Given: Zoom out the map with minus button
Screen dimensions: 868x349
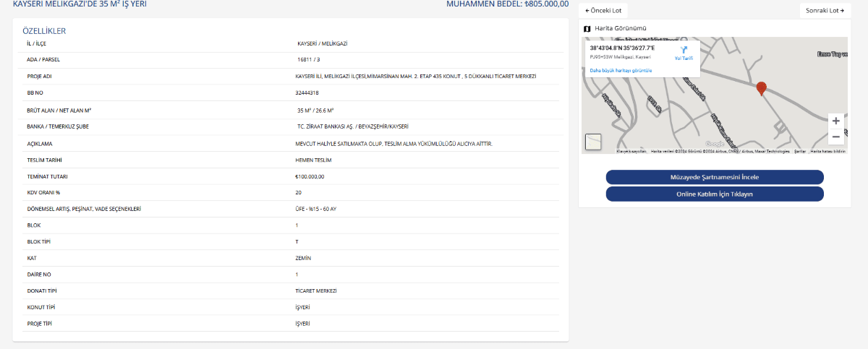Looking at the screenshot, I should coord(836,137).
